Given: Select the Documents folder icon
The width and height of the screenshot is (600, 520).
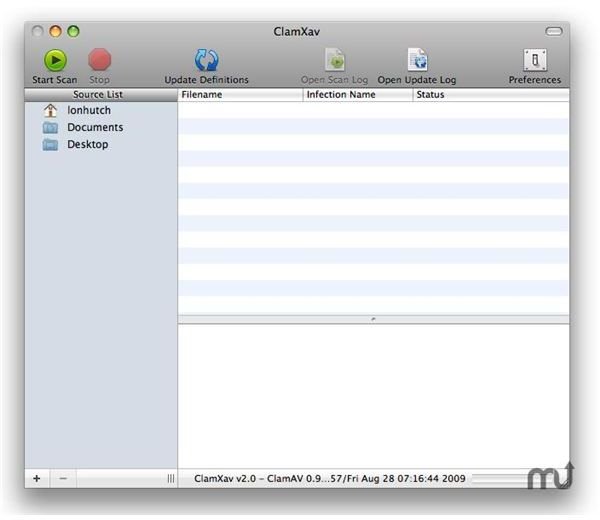Looking at the screenshot, I should pyautogui.click(x=50, y=127).
